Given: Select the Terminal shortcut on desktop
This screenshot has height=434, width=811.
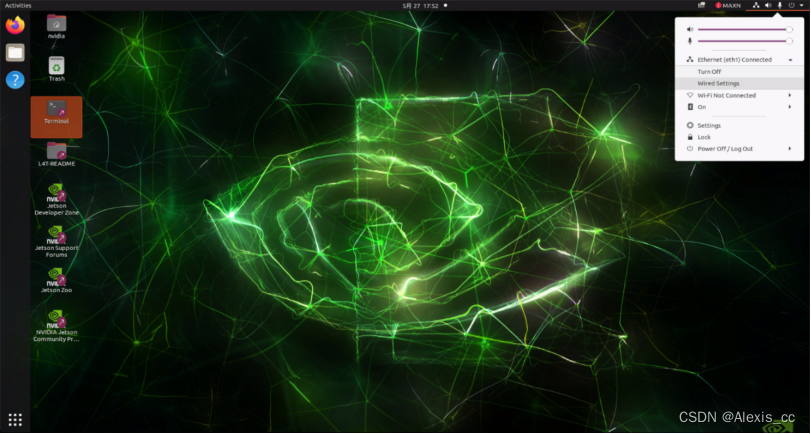Looking at the screenshot, I should [56, 117].
